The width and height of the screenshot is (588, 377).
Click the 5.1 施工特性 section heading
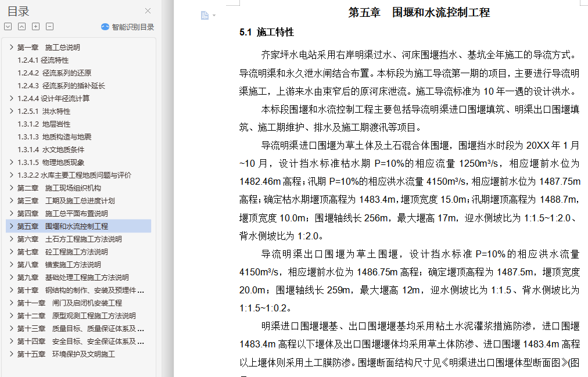pos(267,32)
